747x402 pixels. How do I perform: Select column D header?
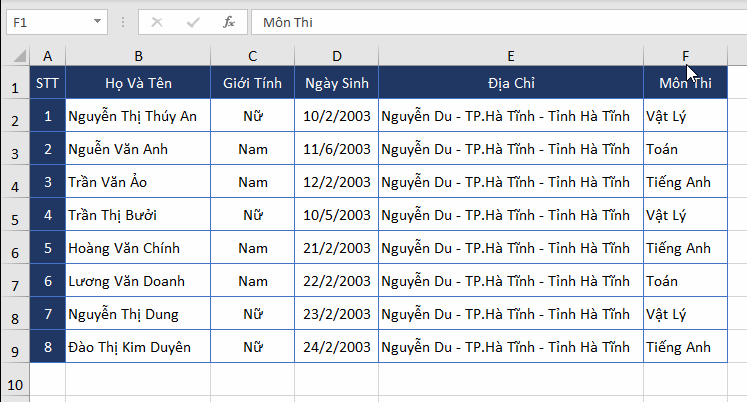[337, 56]
